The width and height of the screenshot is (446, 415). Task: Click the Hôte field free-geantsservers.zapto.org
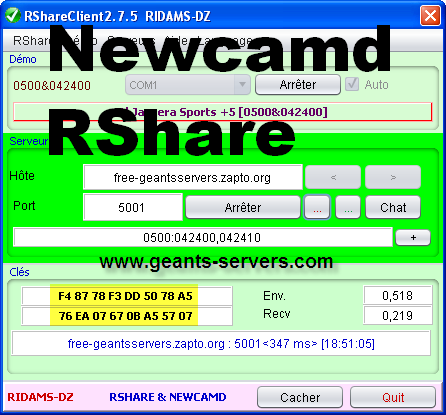193,177
